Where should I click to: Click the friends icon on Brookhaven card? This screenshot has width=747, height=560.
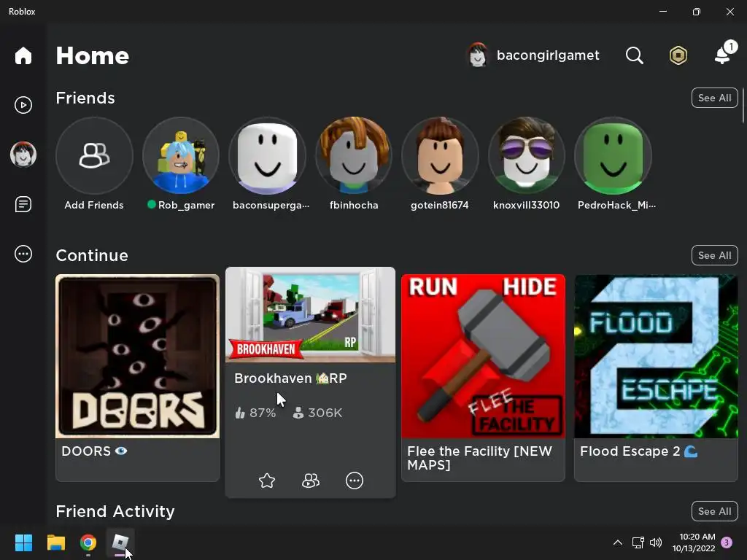coord(311,481)
